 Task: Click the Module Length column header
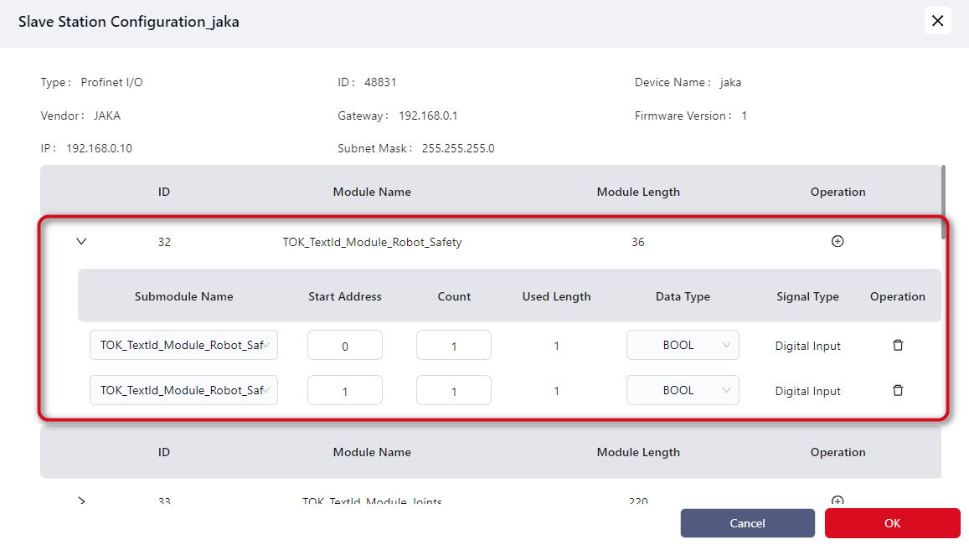637,192
